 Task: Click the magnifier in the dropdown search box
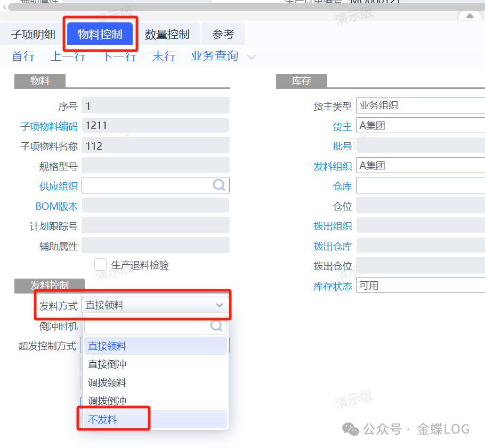pos(217,325)
